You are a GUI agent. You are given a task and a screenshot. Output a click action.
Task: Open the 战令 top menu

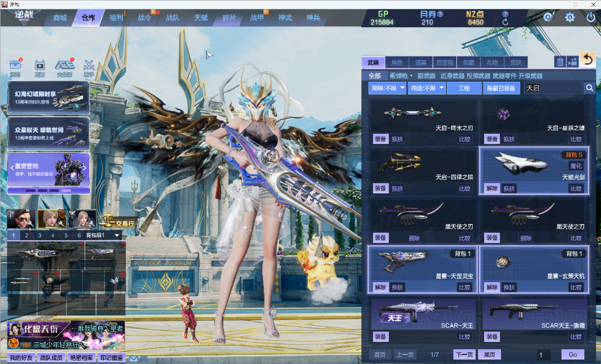(145, 18)
